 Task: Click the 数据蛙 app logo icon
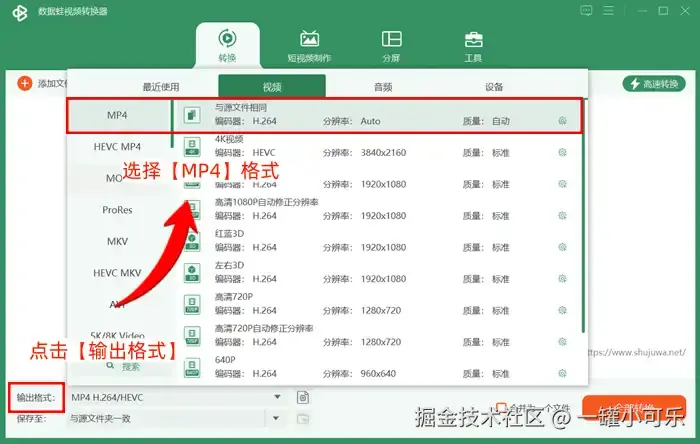pyautogui.click(x=20, y=12)
